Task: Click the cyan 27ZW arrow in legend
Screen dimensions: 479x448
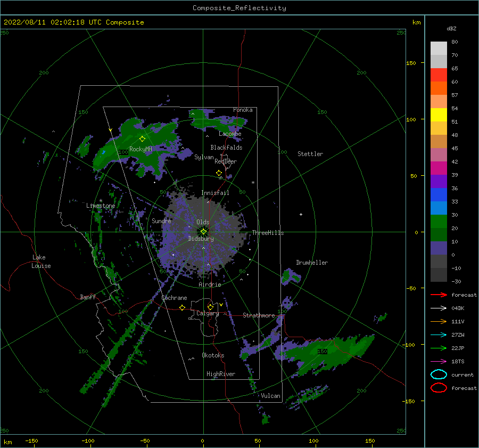Action: click(439, 335)
